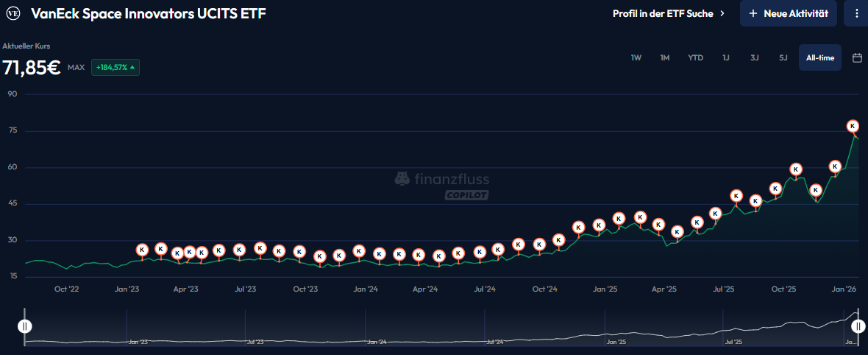The width and height of the screenshot is (868, 355).
Task: Select the 1M time range
Action: [x=665, y=58]
